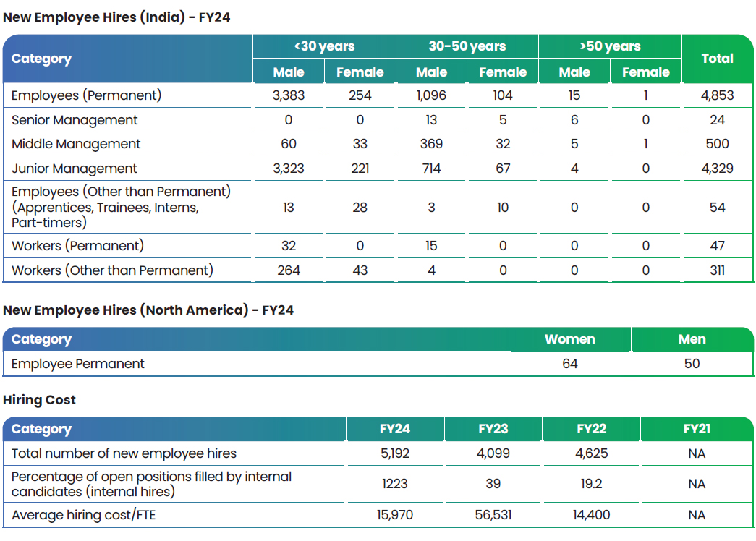The image size is (756, 541).
Task: Click the value 28 in Apprentices, Trainees row
Action: tap(360, 208)
